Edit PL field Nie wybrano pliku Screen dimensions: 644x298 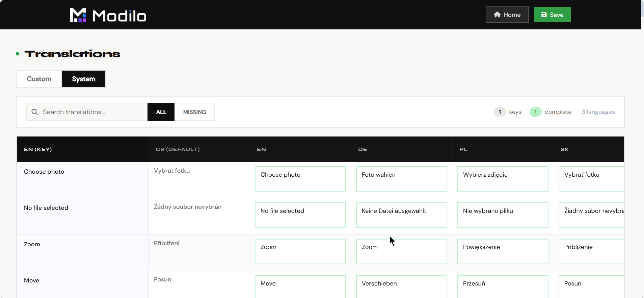pos(503,215)
